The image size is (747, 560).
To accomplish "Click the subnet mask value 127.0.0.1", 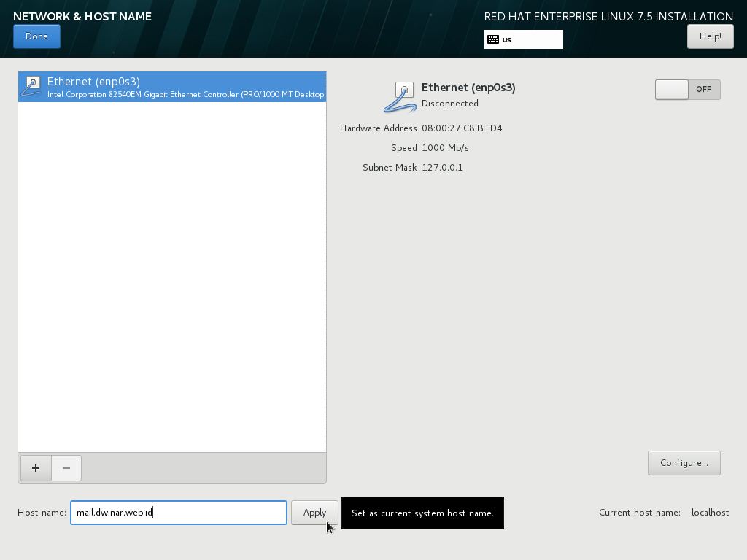I will coord(442,168).
